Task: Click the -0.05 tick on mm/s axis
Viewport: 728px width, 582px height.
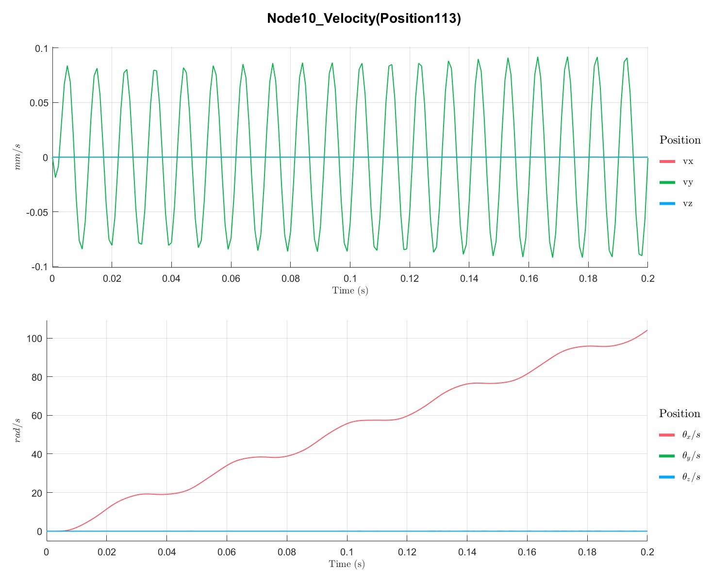Action: 36,212
